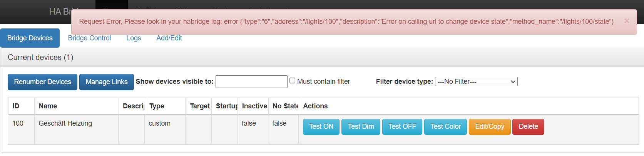Enable the Must contain filter checkbox
The image size is (644, 156).
(293, 81)
